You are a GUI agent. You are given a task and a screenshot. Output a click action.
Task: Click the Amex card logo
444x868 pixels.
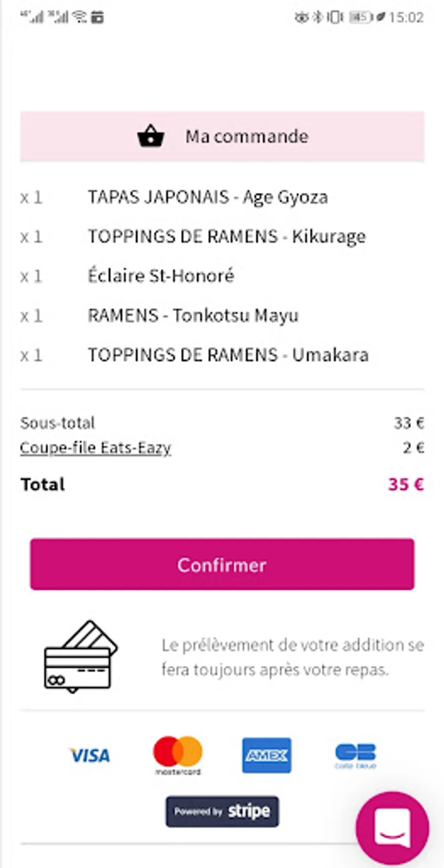point(266,755)
